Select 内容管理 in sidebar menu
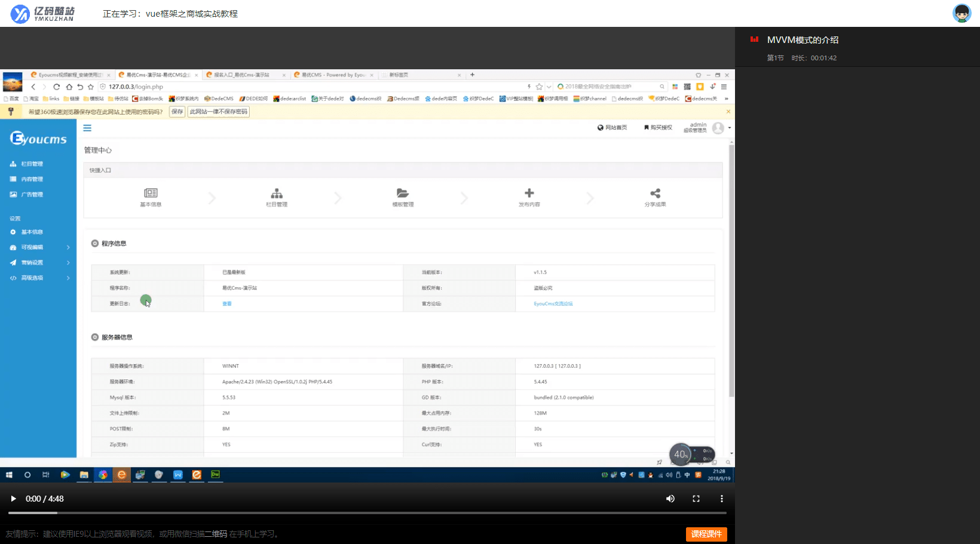Screen dimensions: 980x544 (x=32, y=179)
